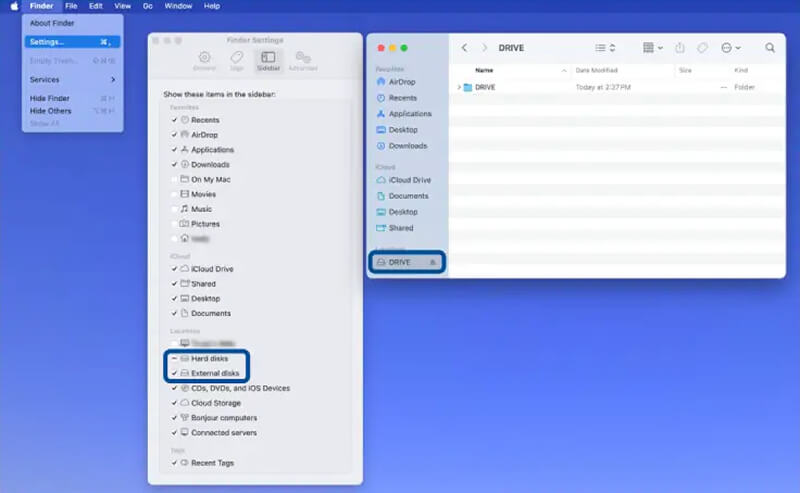Switch to the Sidebar tab in Finder Settings
800x493 pixels.
tap(268, 61)
